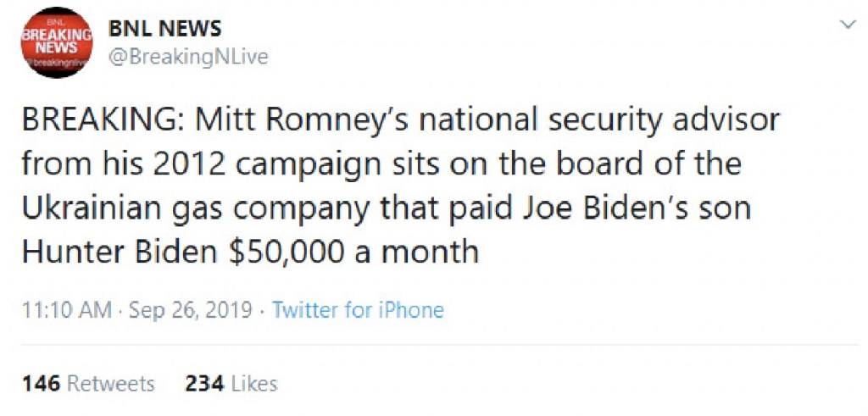Click the 234 likes count number
The width and height of the screenshot is (868, 416).
coord(204,384)
